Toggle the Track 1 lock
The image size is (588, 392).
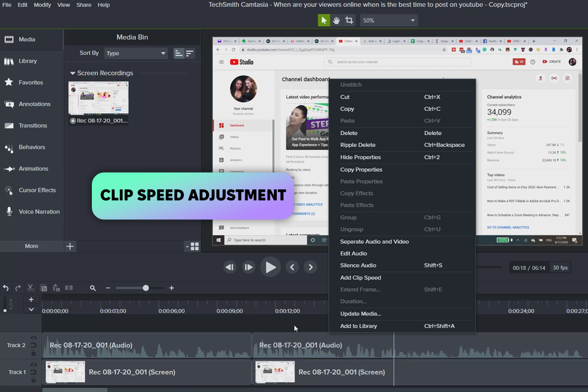pyautogui.click(x=33, y=380)
